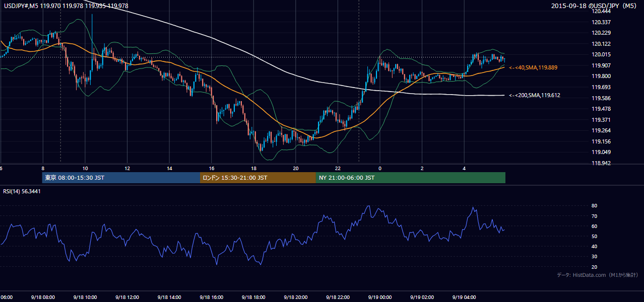Click the RSI scale value 40

(x=595, y=246)
